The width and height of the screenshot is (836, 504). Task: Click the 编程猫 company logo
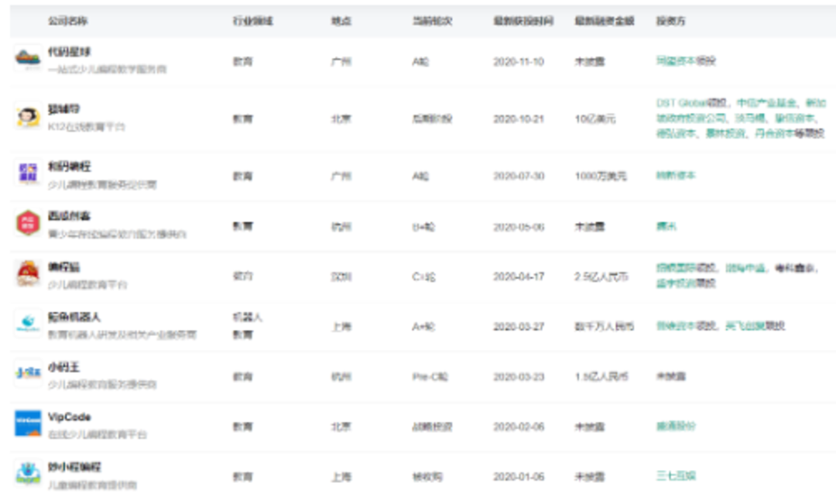tap(28, 273)
